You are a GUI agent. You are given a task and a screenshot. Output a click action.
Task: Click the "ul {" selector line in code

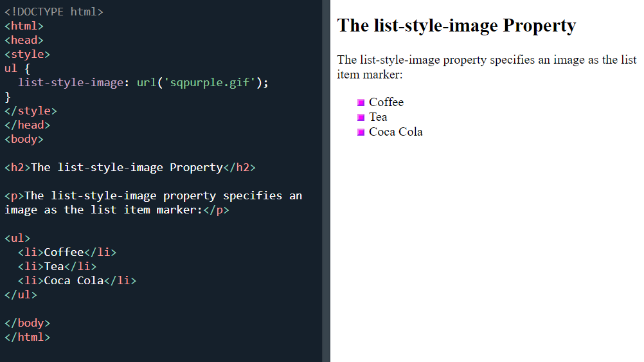coord(17,68)
